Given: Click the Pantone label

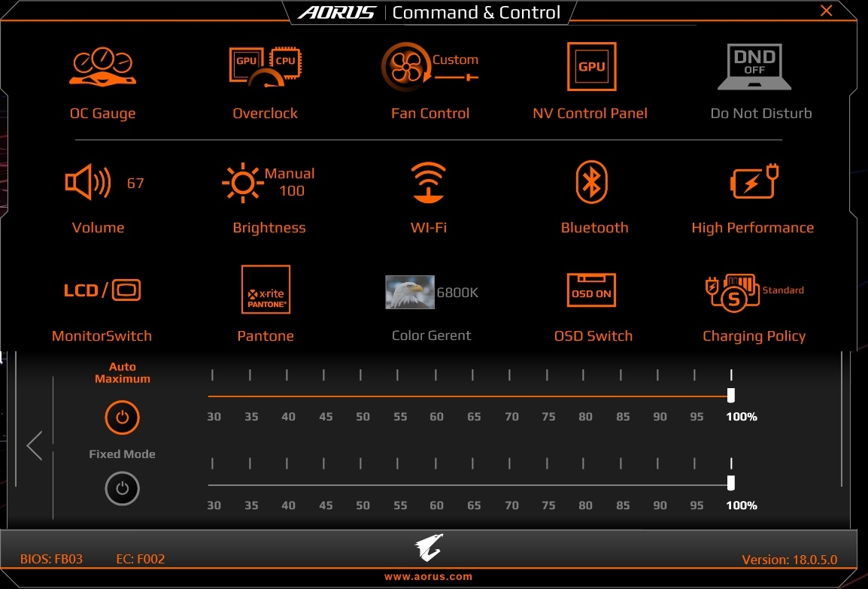Looking at the screenshot, I should [266, 336].
